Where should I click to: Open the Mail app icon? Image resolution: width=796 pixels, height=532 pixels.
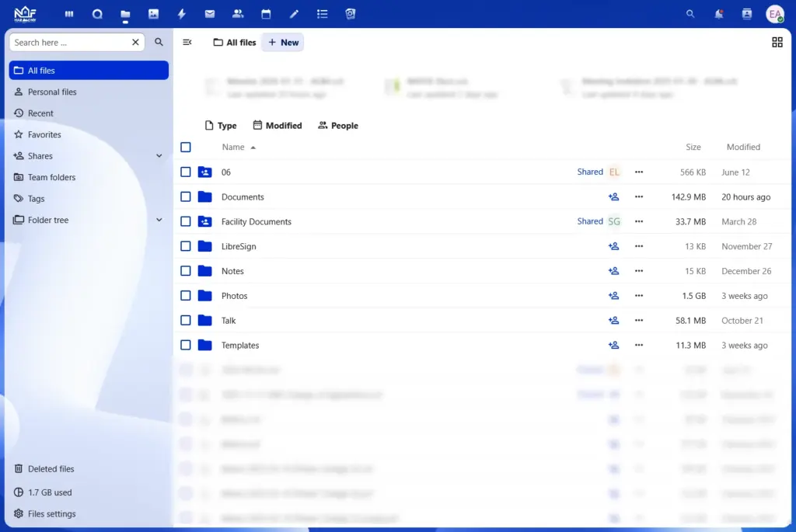(210, 14)
